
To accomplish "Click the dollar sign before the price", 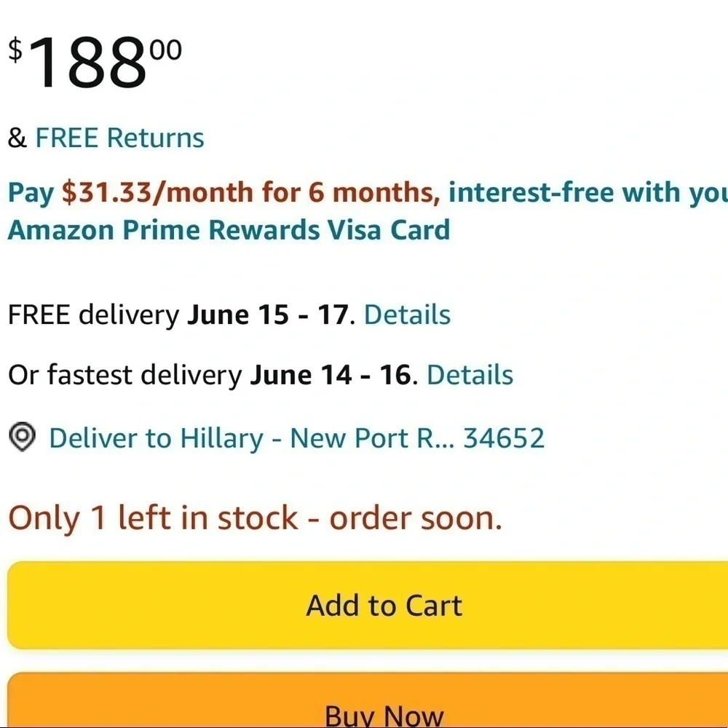I will (x=15, y=50).
